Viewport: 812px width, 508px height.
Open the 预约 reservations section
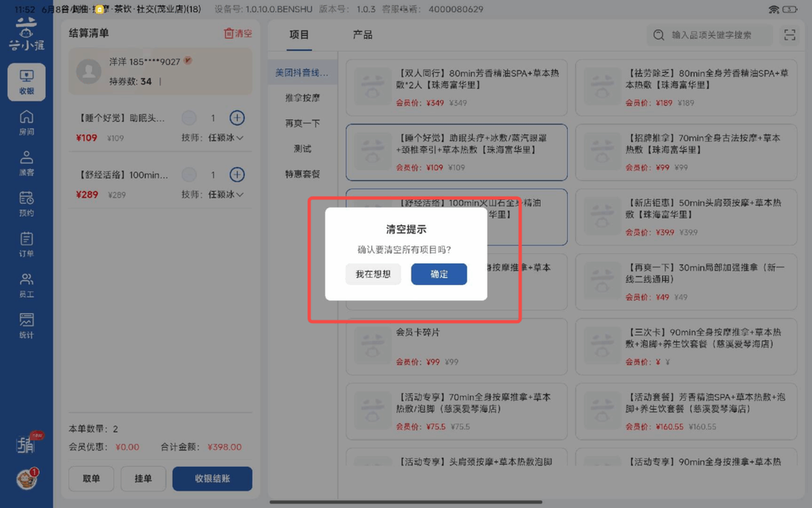coord(26,204)
